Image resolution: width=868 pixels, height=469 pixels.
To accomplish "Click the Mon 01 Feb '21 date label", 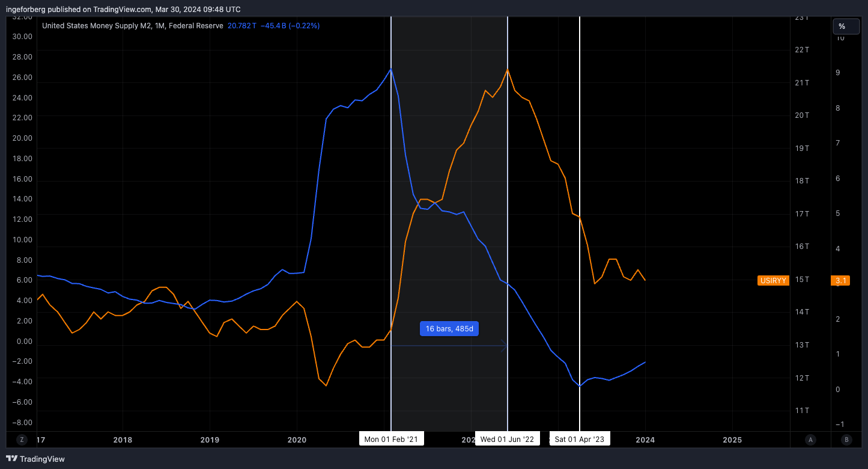I will point(391,439).
